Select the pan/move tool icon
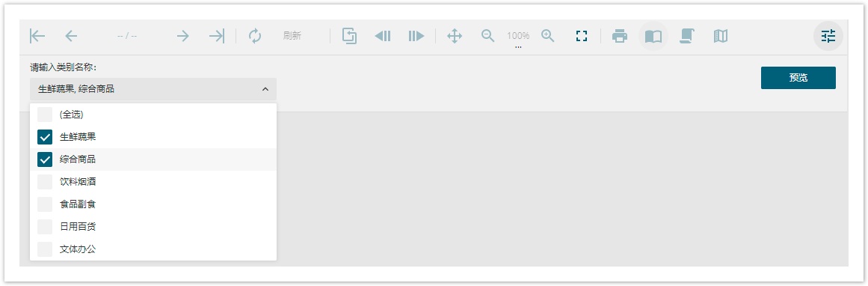 coord(455,36)
